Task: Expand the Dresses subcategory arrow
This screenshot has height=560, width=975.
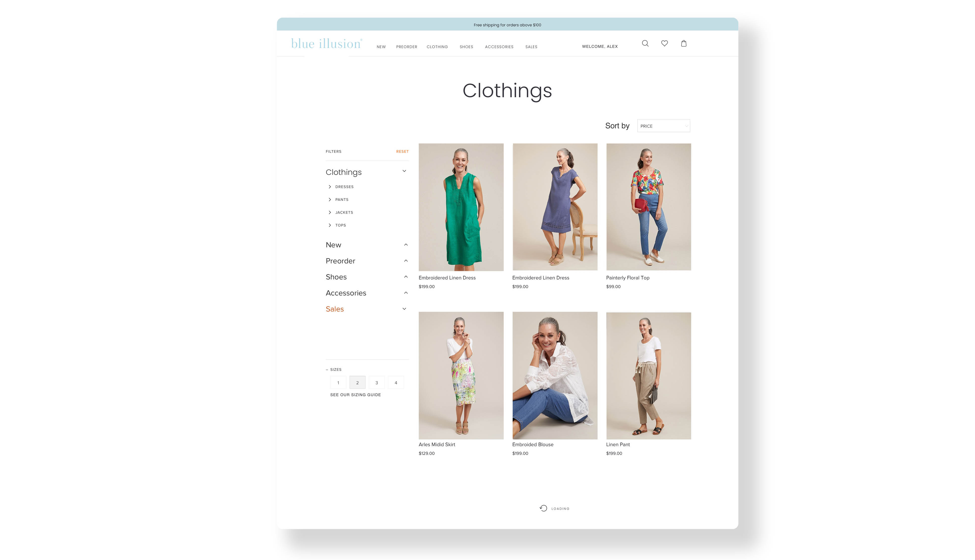Action: pos(330,187)
